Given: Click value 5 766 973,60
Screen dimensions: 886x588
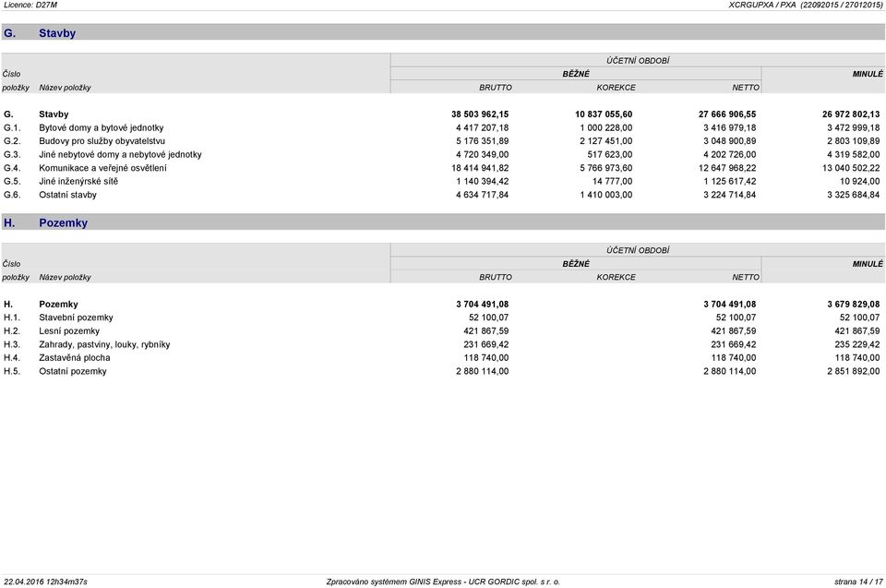Looking at the screenshot, I should coord(605,168).
